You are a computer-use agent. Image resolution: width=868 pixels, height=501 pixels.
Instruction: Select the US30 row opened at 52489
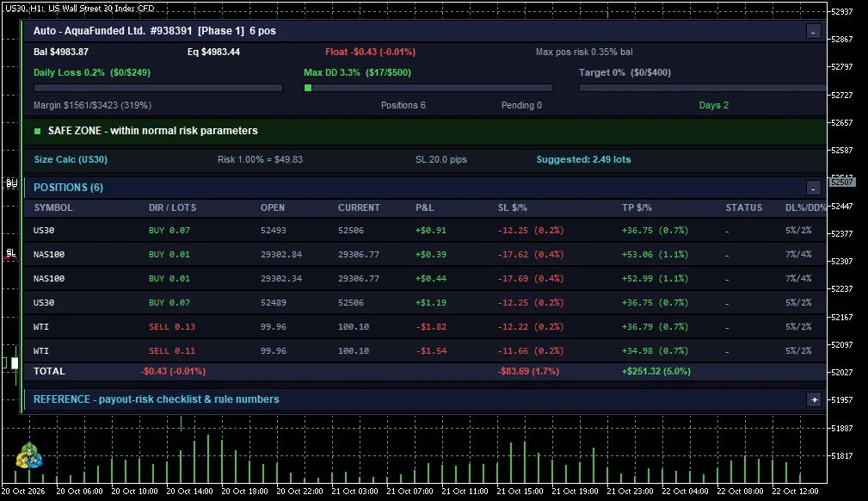pyautogui.click(x=425, y=303)
